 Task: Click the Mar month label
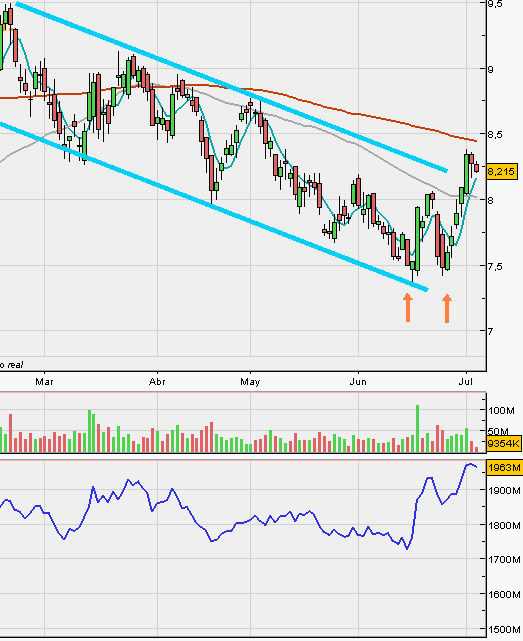[x=44, y=382]
